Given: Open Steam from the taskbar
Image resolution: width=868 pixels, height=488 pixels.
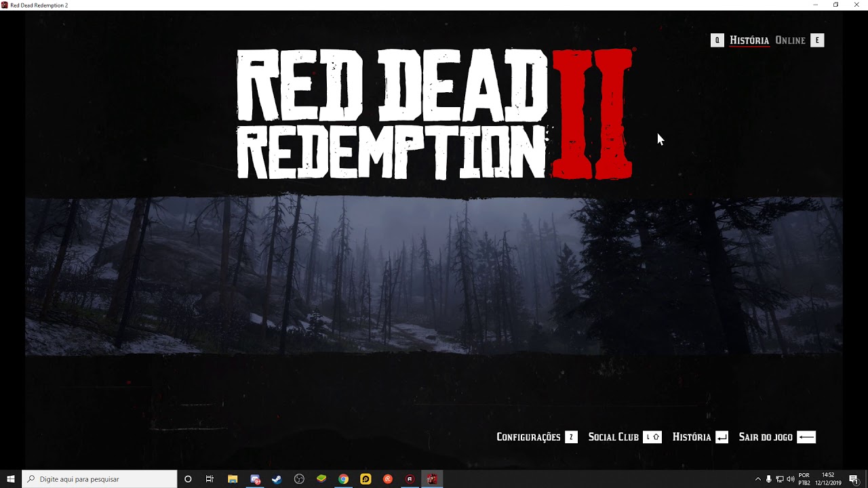Looking at the screenshot, I should point(277,479).
